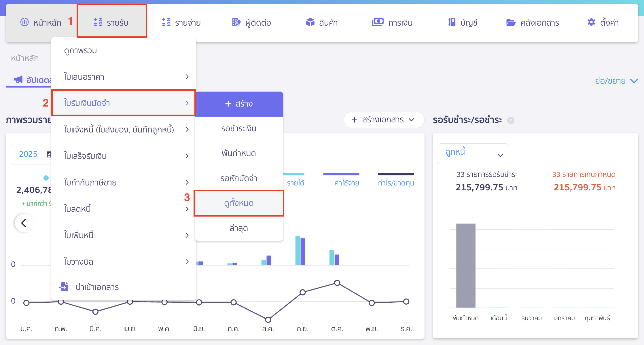Collapse section using ย่อ/ขยาย chevron
Screen dimensions: 644x345
[x=634, y=81]
